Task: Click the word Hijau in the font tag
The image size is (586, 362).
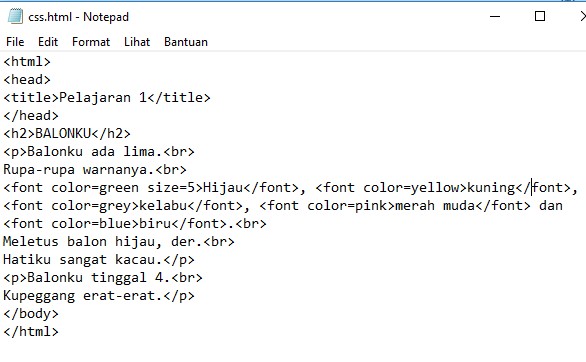Action: (223, 188)
